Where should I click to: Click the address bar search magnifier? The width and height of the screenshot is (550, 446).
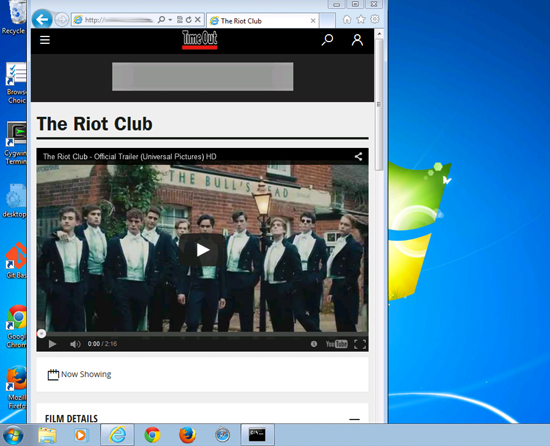(161, 20)
